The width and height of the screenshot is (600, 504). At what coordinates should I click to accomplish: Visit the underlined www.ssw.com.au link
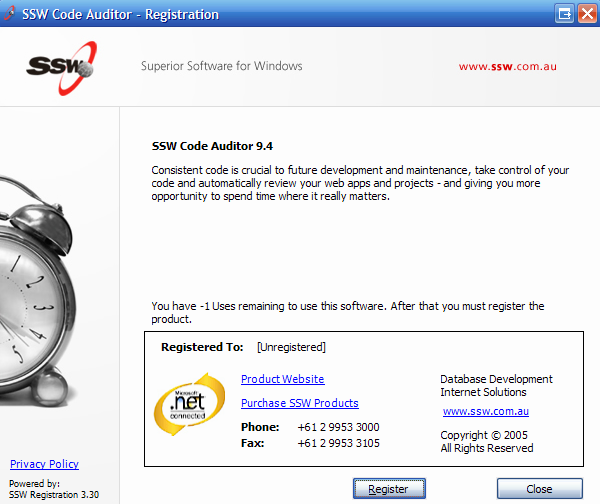coord(486,411)
